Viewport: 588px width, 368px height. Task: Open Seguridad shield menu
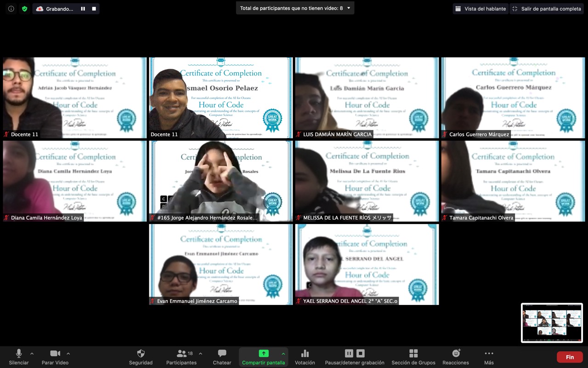point(141,357)
